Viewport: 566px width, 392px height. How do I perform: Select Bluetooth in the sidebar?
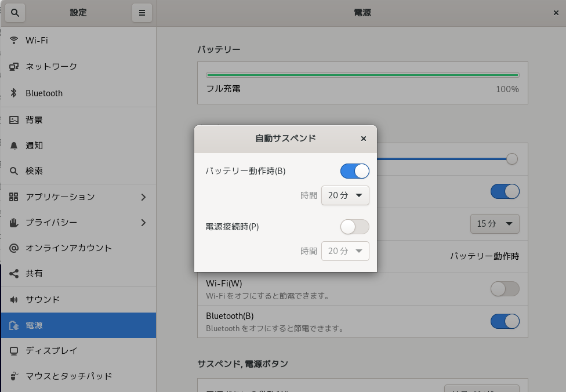78,93
